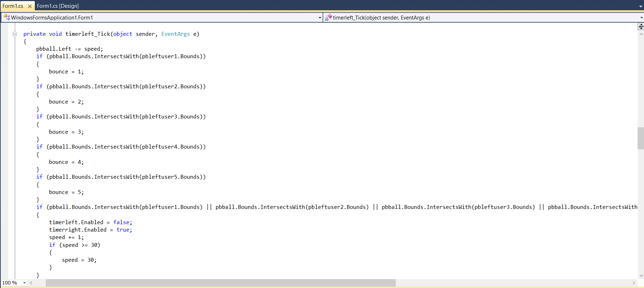Click the 'speed += 1;' statement
This screenshot has width=644, height=288.
[x=66, y=237]
